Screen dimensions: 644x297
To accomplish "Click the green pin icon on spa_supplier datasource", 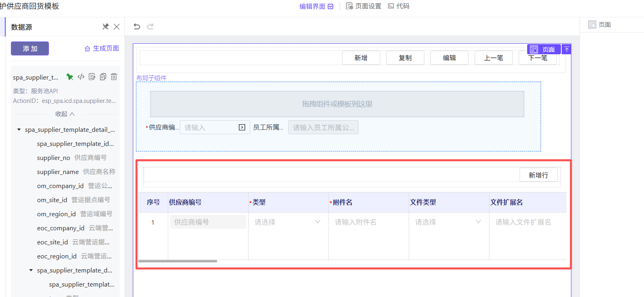I will pos(70,77).
